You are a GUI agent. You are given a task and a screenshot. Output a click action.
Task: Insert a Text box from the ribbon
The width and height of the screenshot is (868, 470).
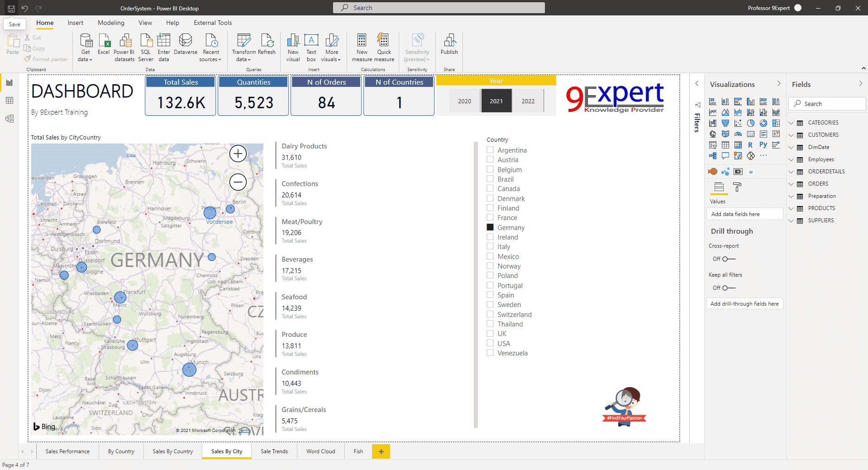pyautogui.click(x=311, y=47)
